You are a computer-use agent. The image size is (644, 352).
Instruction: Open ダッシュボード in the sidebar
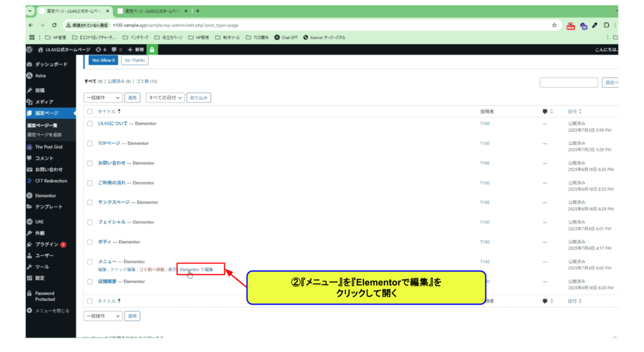click(50, 65)
